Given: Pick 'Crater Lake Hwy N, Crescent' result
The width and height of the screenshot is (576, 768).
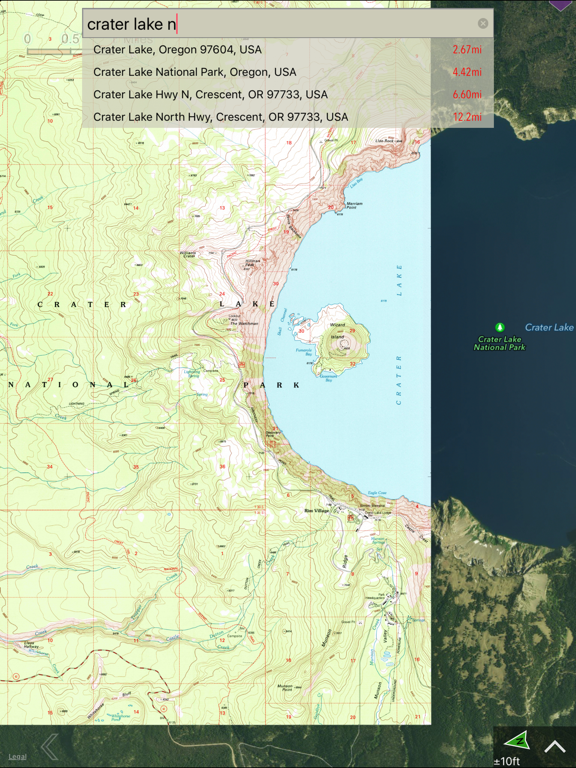Looking at the screenshot, I should pyautogui.click(x=288, y=95).
